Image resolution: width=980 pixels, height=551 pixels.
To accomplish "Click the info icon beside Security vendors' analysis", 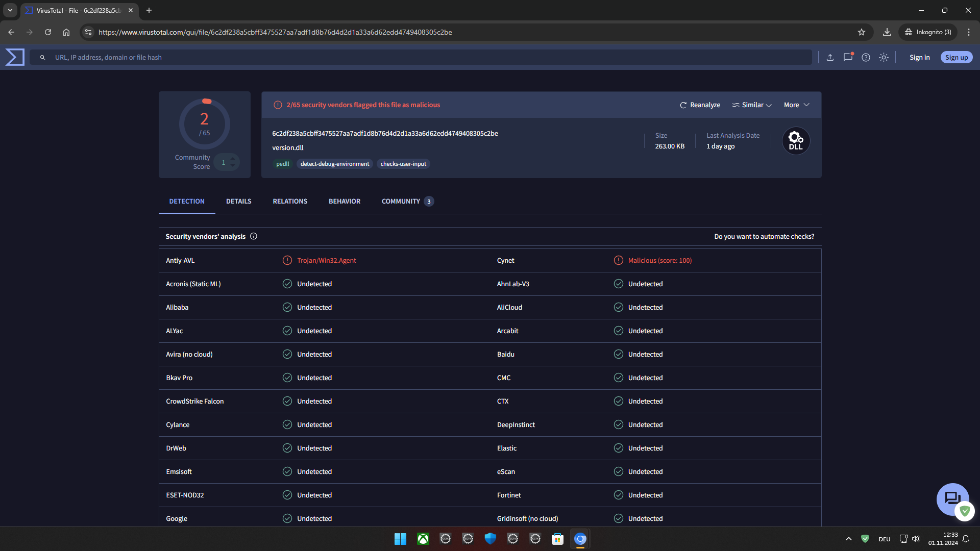I will pos(254,236).
